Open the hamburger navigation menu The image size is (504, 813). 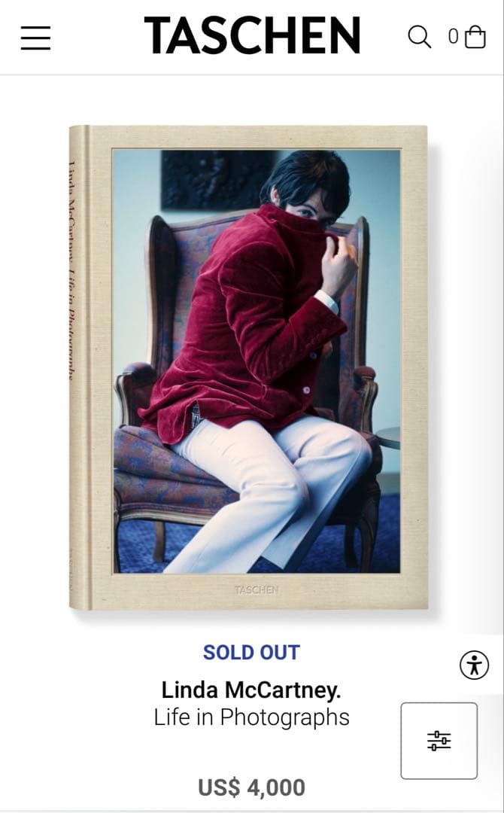(36, 38)
